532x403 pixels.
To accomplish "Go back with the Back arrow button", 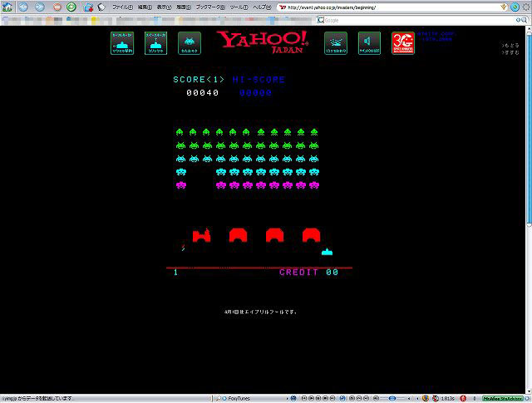I will point(23,7).
